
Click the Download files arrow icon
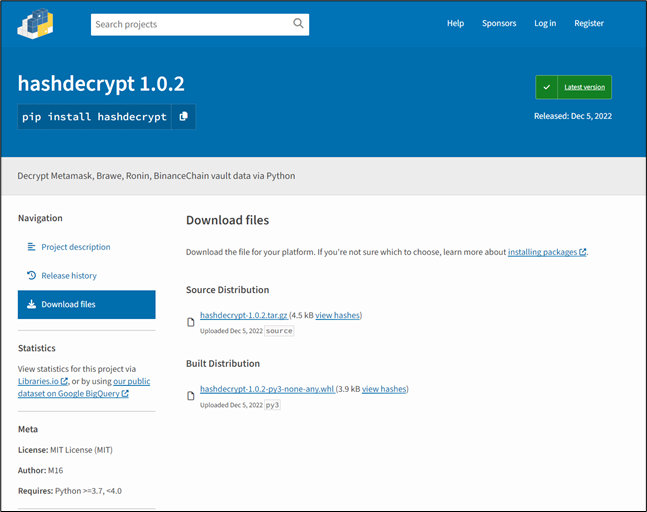click(x=31, y=304)
